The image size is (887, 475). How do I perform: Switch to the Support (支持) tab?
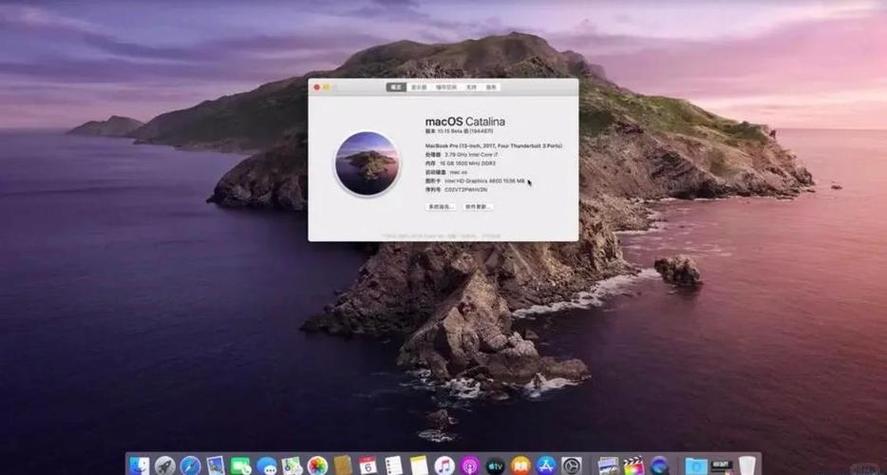(471, 87)
